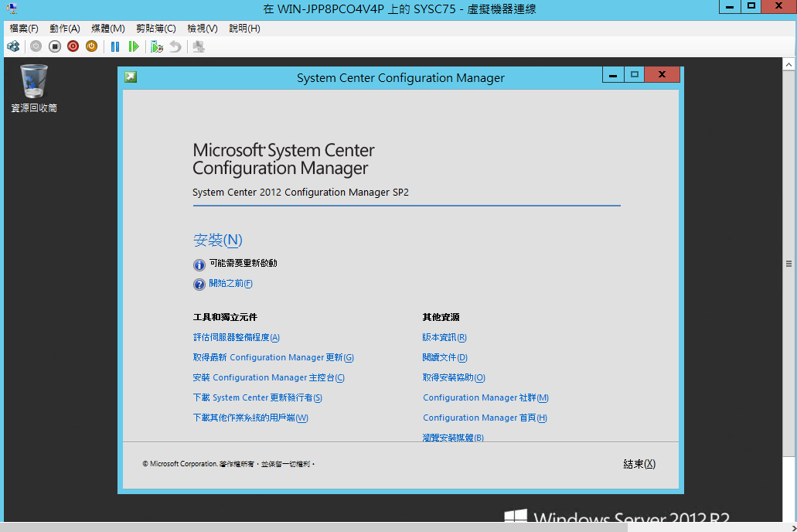
Task: Click 安裝 Configuration Manager 主控台(C)
Action: coord(269,377)
